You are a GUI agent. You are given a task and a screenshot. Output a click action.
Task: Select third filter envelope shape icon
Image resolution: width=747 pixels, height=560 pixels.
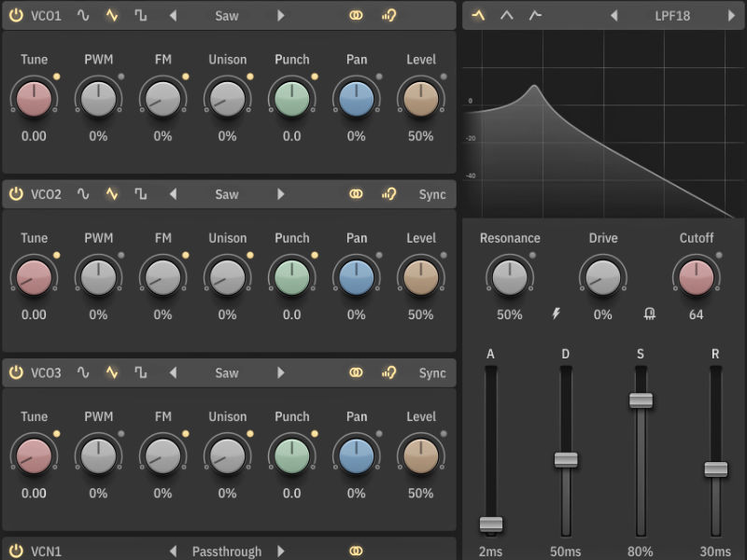(535, 15)
